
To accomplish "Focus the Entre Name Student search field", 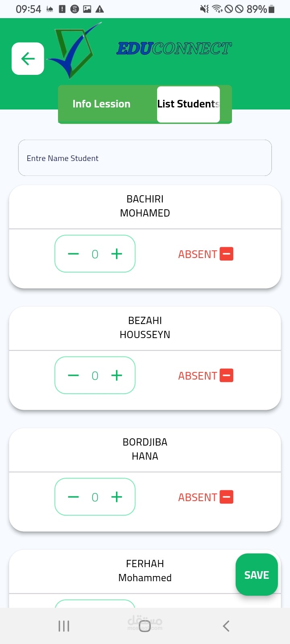I will pos(145,158).
